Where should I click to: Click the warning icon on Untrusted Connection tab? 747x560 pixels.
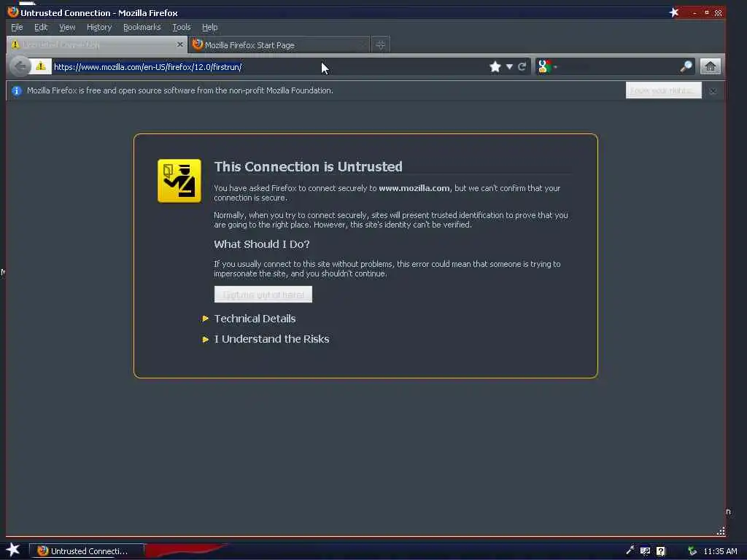click(x=15, y=44)
